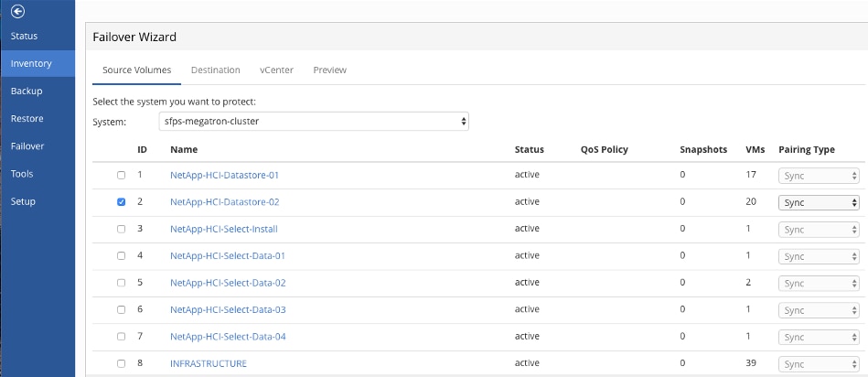
Task: Open the Preview tab
Action: (329, 70)
